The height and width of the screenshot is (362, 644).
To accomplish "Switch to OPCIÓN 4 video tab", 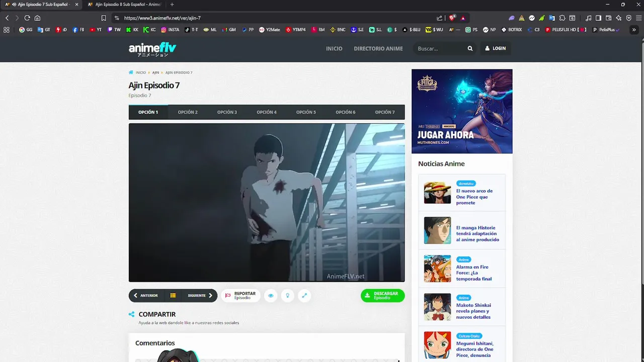I will tap(267, 112).
